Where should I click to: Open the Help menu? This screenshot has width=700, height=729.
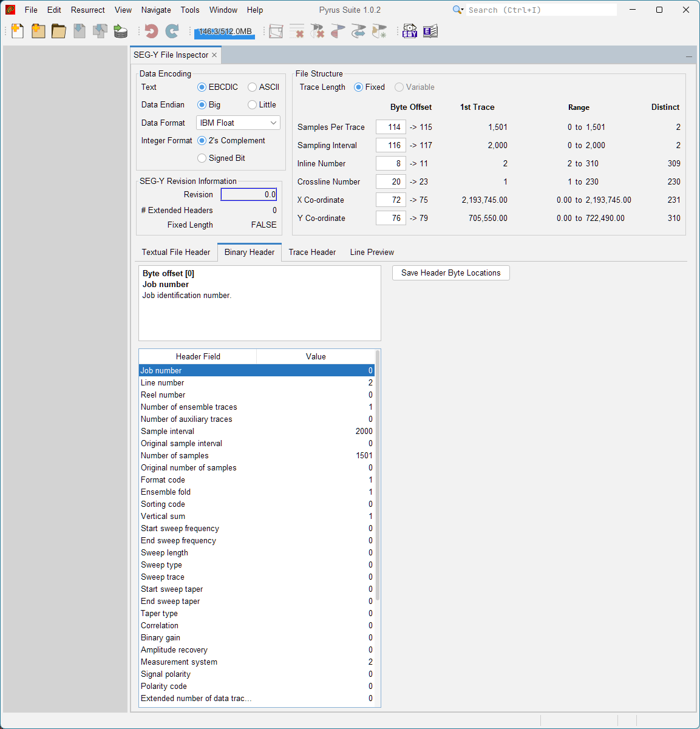pos(255,10)
